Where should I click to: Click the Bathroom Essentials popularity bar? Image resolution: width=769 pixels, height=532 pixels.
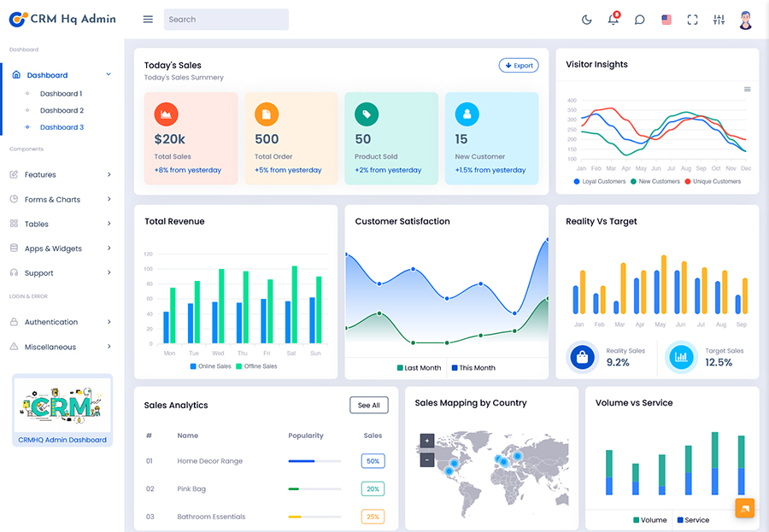314,517
